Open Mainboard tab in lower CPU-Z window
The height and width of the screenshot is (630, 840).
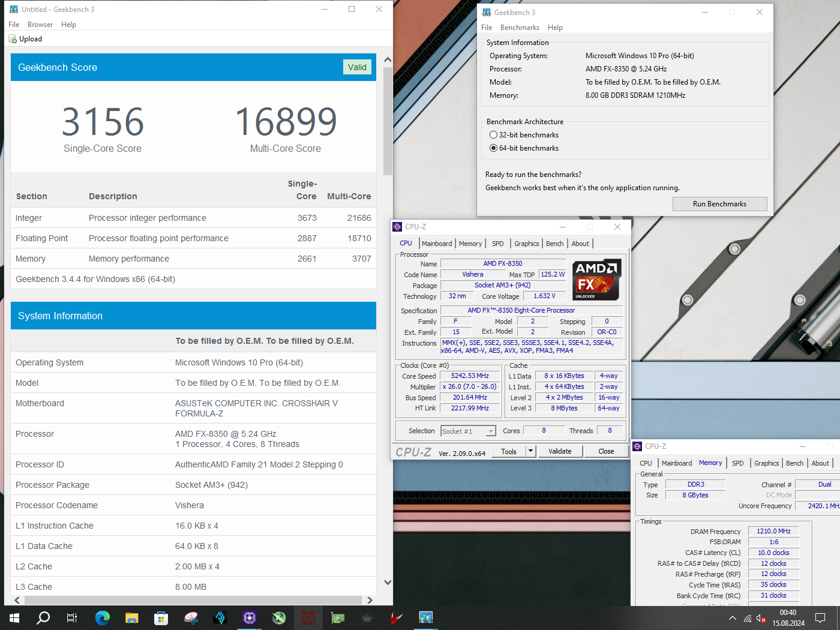(x=677, y=463)
